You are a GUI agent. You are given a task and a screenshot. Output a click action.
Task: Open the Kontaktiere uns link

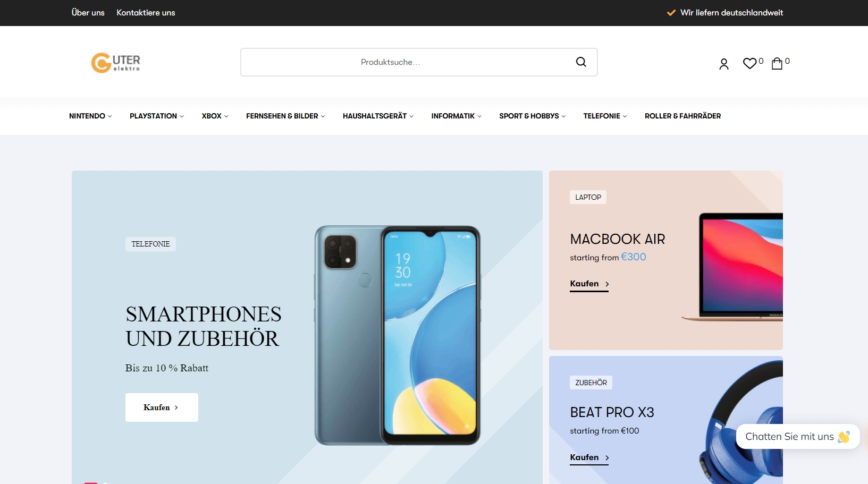pos(146,13)
